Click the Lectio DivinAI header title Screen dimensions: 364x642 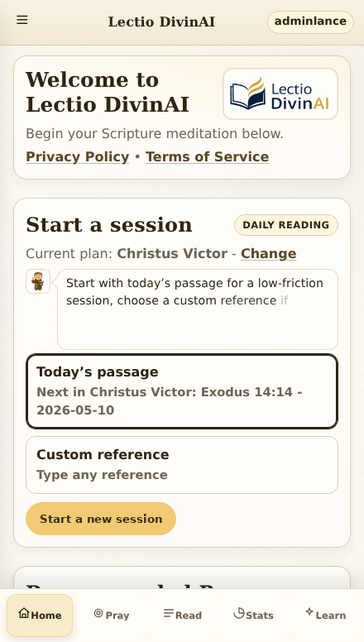pos(161,22)
